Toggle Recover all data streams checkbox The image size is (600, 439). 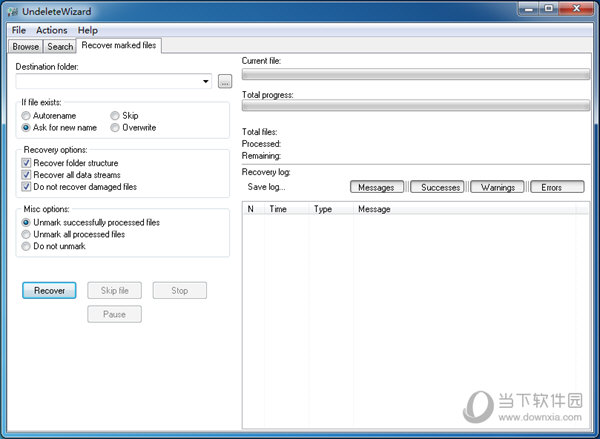tap(71, 175)
